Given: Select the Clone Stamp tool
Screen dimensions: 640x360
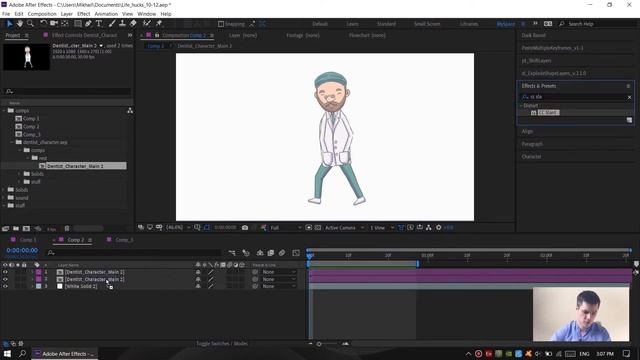Looking at the screenshot, I should [122, 24].
